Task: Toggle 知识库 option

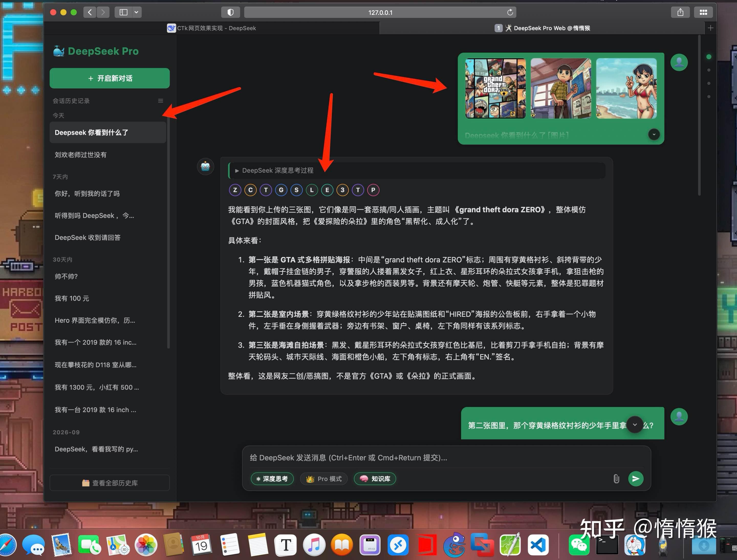Action: coord(375,479)
